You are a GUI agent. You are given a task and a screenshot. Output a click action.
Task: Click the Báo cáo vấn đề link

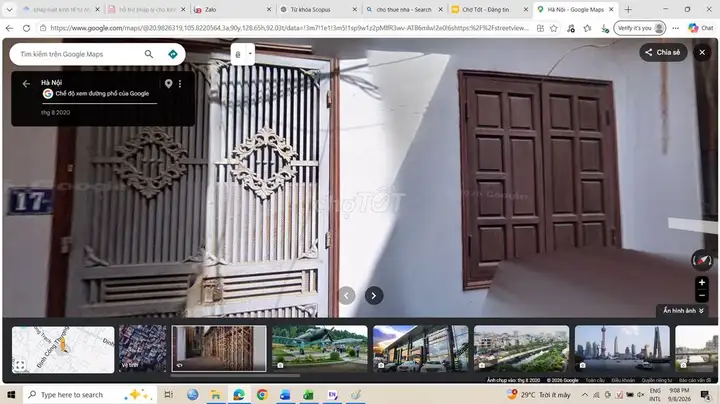tap(695, 380)
